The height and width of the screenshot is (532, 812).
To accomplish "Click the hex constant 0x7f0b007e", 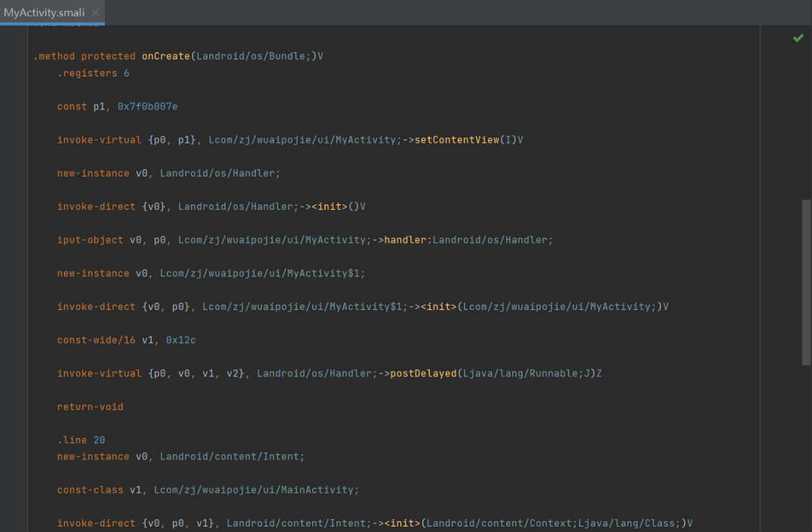I will pyautogui.click(x=148, y=106).
